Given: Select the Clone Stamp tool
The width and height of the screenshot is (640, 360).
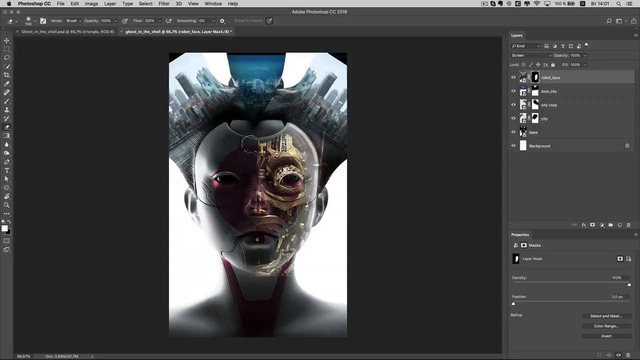Looking at the screenshot, I should tap(7, 110).
